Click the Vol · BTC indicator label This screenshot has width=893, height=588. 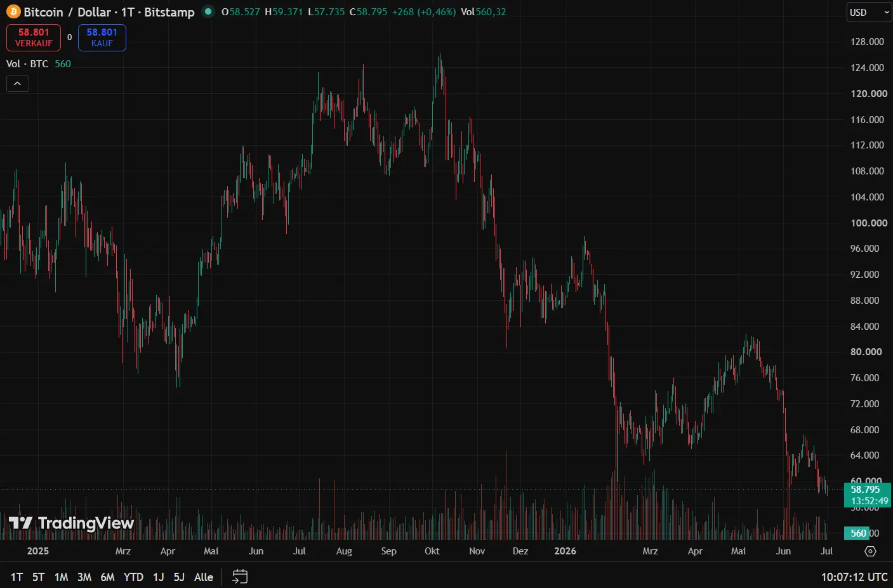pos(27,64)
